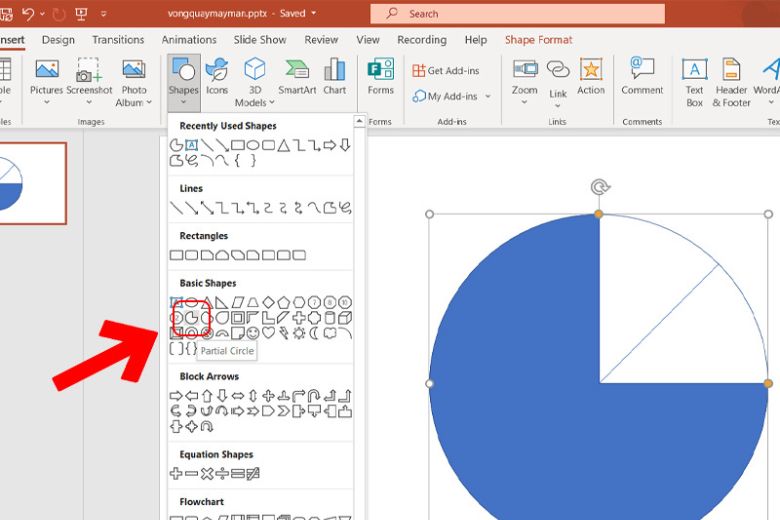Click the Action button in Links
Screen dimensions: 780x520
click(x=591, y=77)
